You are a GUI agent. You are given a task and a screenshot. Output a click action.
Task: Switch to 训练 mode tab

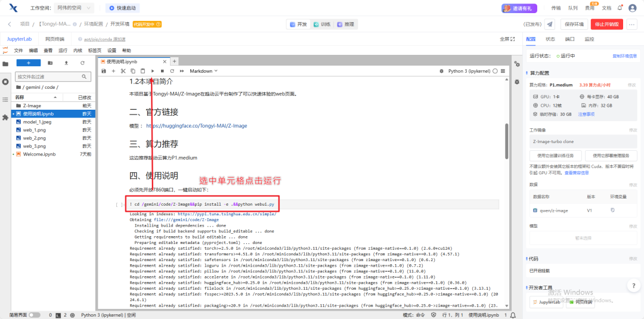[323, 24]
